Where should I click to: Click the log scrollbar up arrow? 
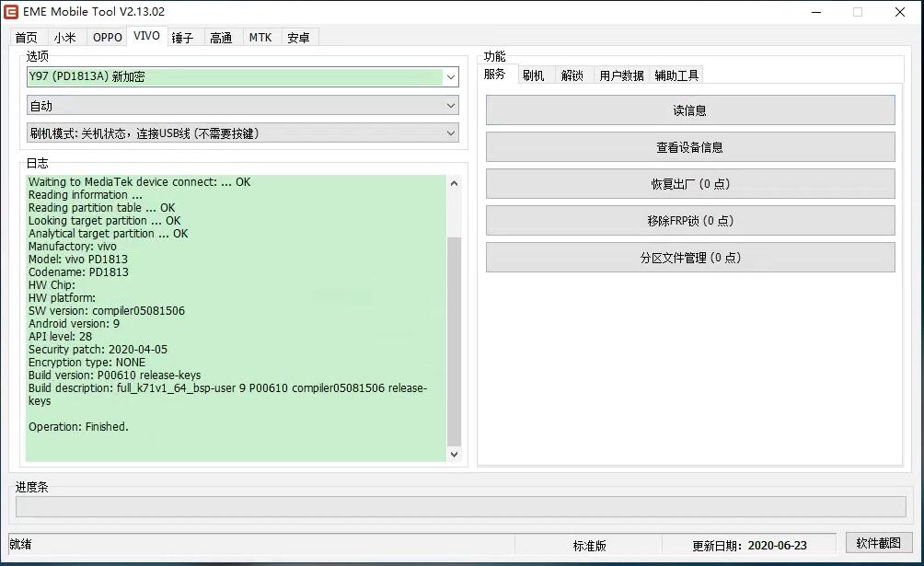[454, 183]
